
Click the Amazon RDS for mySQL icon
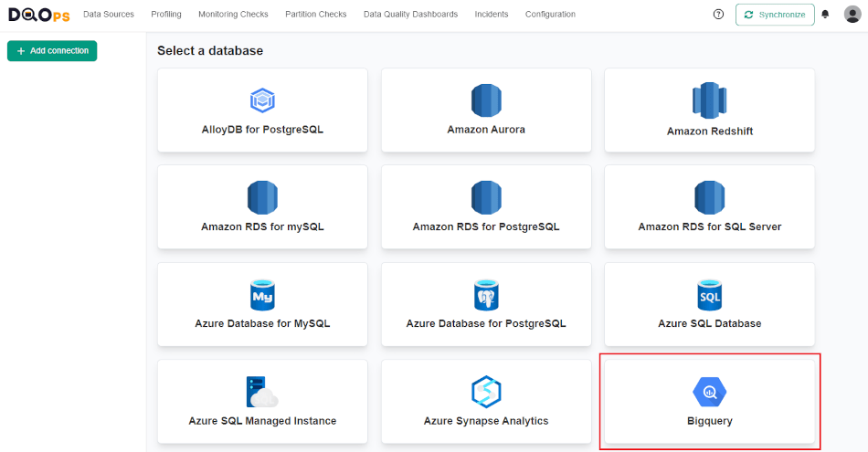click(262, 197)
